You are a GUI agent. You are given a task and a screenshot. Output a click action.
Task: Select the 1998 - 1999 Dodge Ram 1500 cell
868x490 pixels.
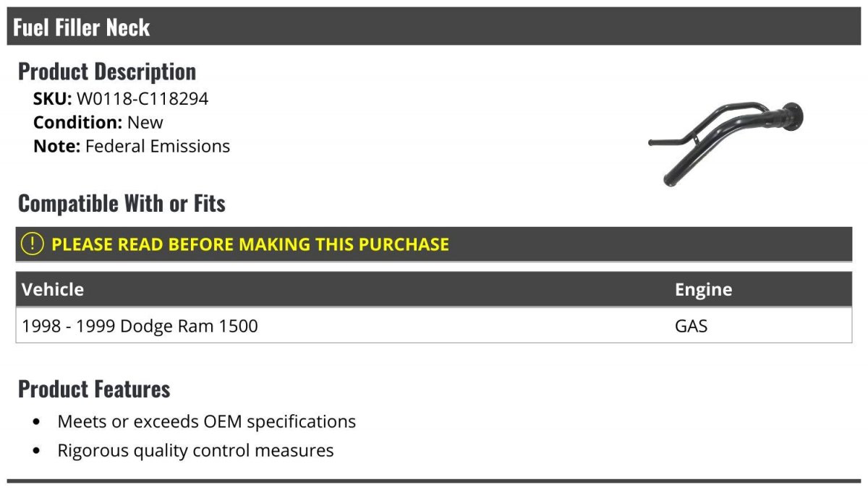(140, 326)
